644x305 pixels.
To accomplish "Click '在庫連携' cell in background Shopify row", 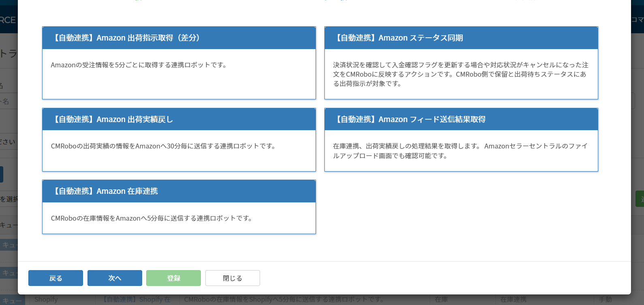I will pos(514,299).
